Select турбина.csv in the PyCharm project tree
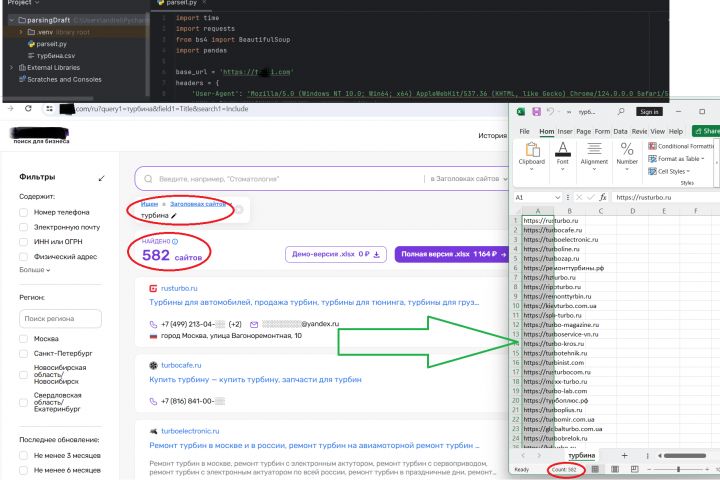This screenshot has width=720, height=480. pos(56,56)
